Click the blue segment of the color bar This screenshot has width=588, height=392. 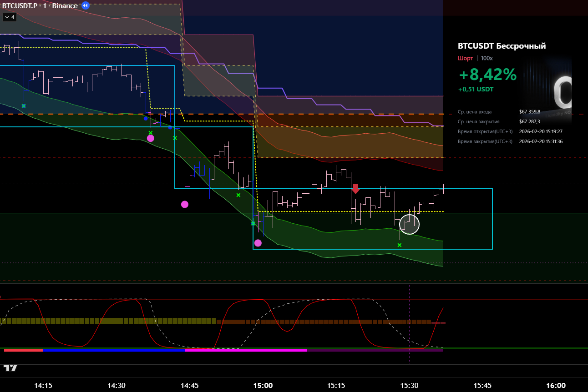coord(114,350)
